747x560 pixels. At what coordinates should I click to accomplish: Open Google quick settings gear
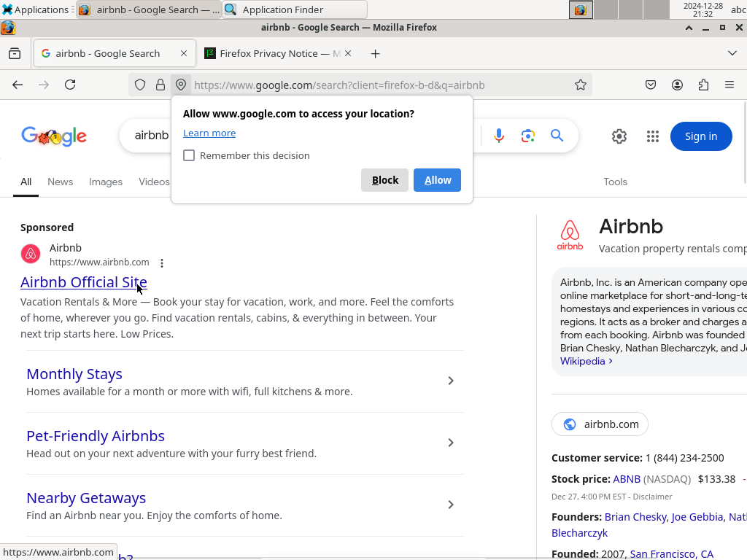point(619,136)
